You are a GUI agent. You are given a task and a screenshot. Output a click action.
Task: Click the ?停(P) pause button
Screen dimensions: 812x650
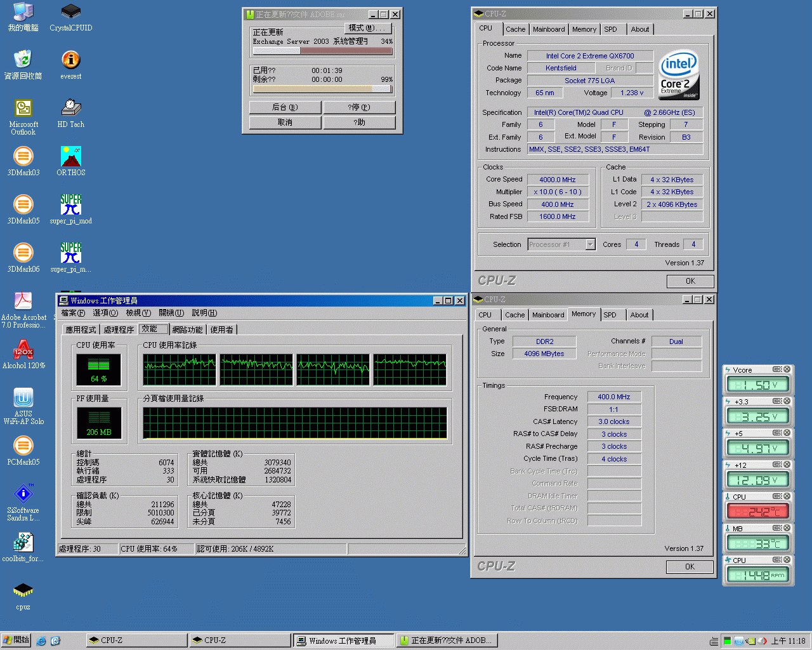(359, 107)
